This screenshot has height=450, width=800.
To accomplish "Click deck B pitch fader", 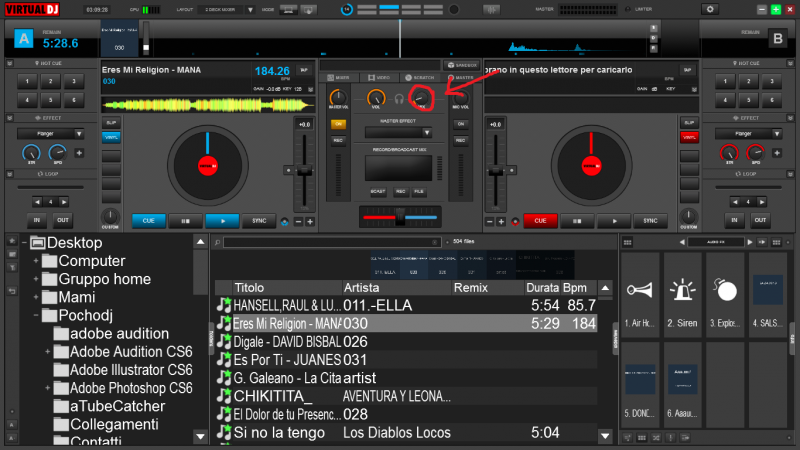I will (x=495, y=171).
